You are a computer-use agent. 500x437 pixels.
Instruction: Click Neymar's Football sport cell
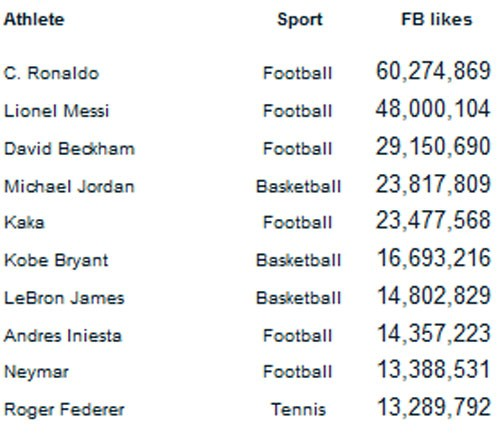(298, 372)
